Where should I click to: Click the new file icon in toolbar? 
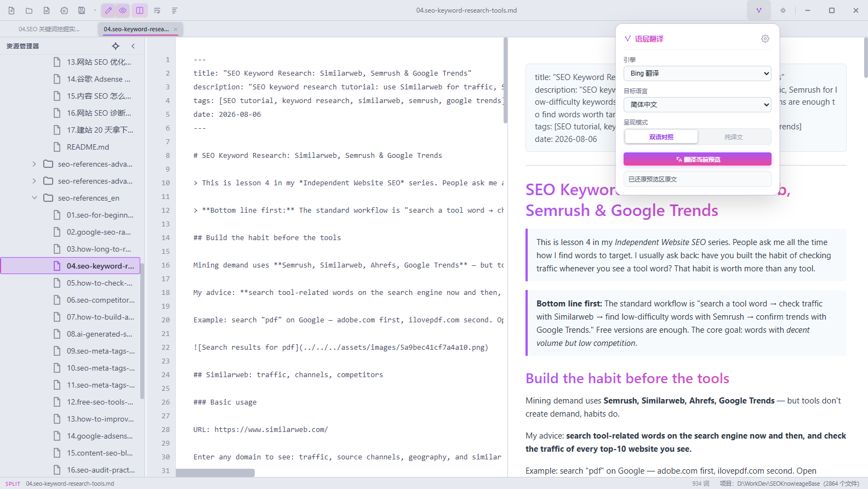(12, 10)
